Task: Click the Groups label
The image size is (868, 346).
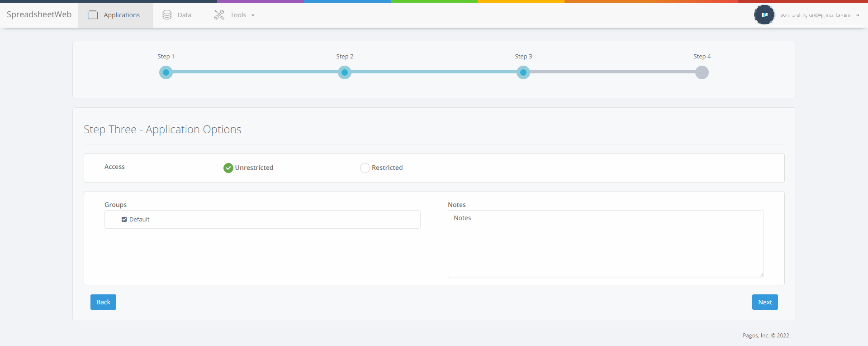Action: [116, 205]
